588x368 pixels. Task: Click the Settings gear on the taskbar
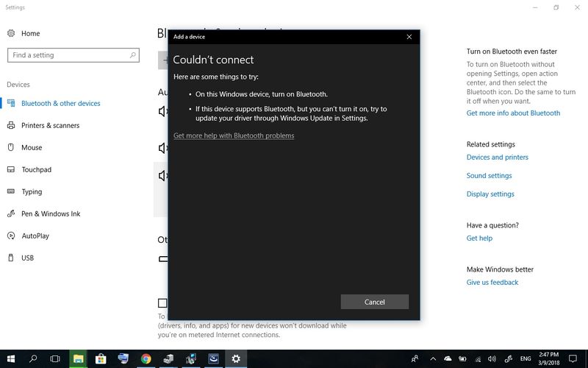click(236, 359)
